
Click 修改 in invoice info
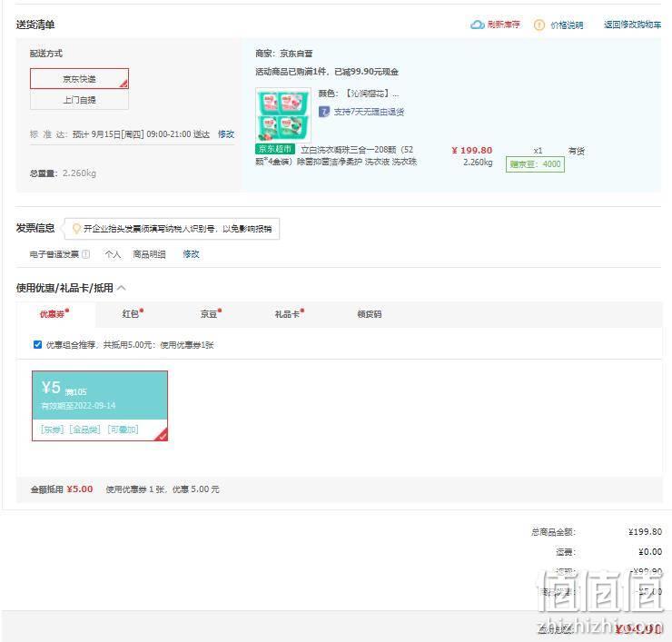[x=191, y=254]
